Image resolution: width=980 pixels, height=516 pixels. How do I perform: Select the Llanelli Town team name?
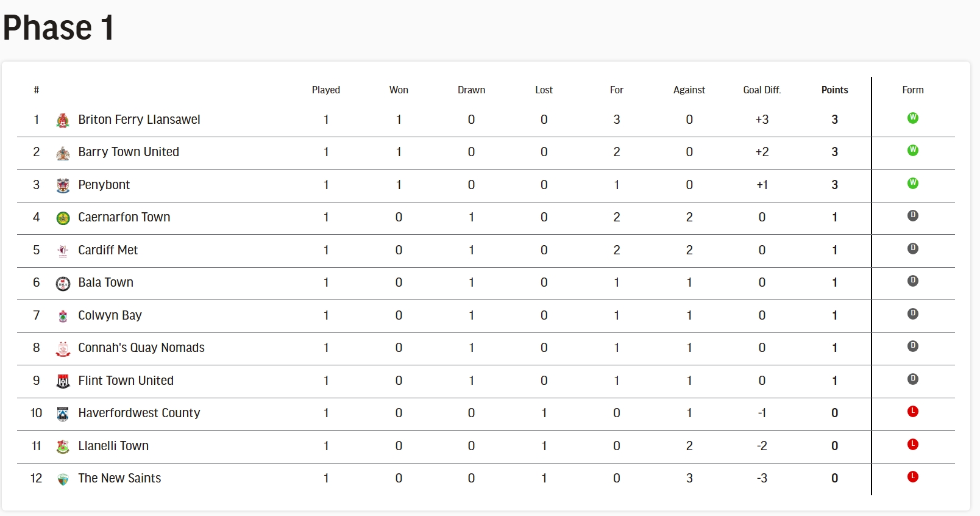pos(113,446)
